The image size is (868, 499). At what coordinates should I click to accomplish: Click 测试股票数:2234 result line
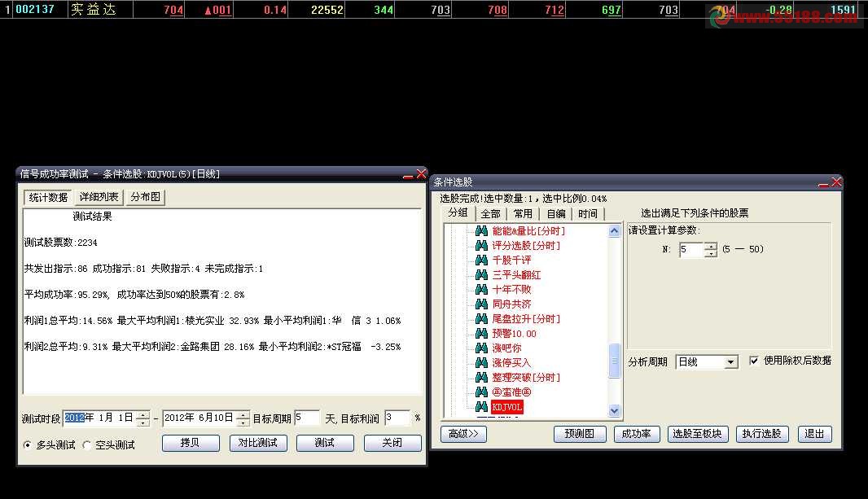pos(61,243)
